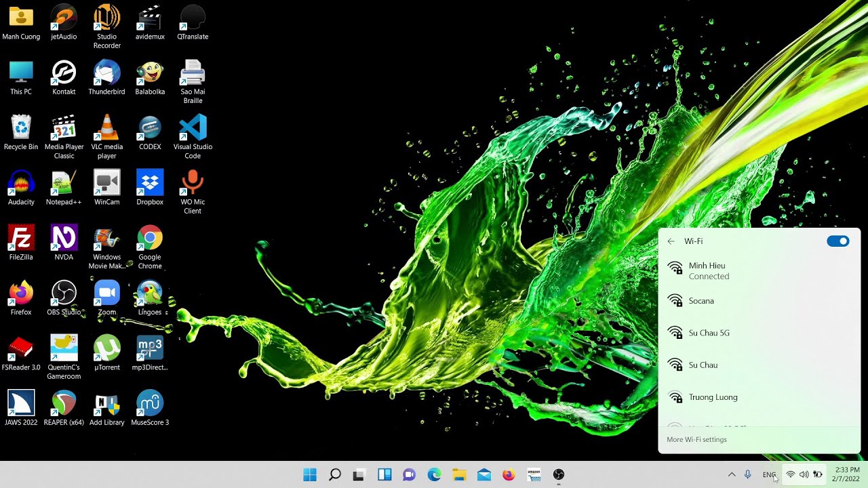868x488 pixels.
Task: Go back from the Wi-Fi panel
Action: click(671, 241)
